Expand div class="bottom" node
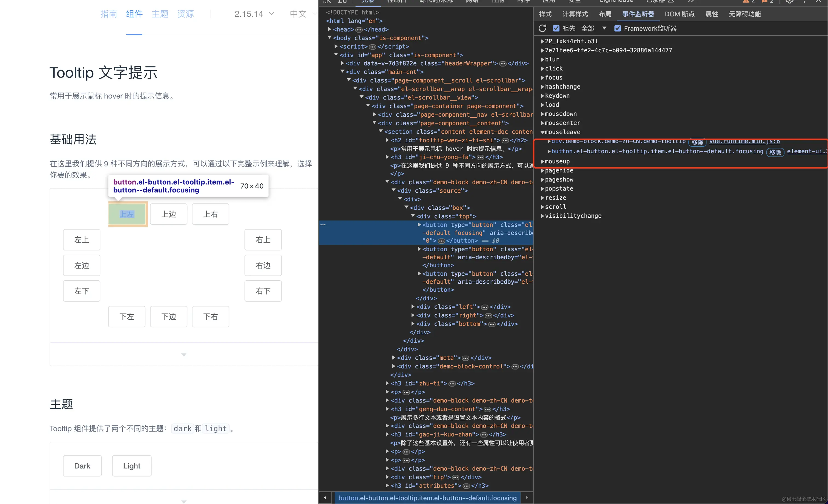Image resolution: width=828 pixels, height=504 pixels. click(413, 324)
